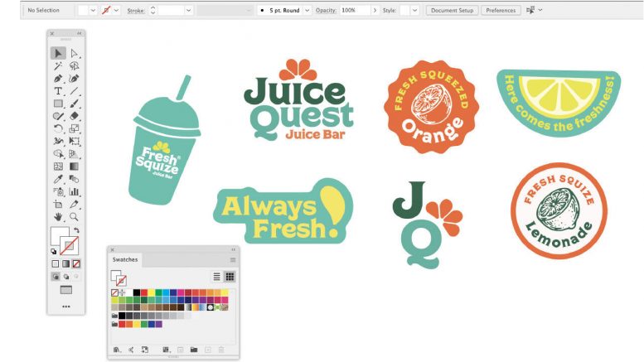Open the stroke weight dropdown

(188, 10)
